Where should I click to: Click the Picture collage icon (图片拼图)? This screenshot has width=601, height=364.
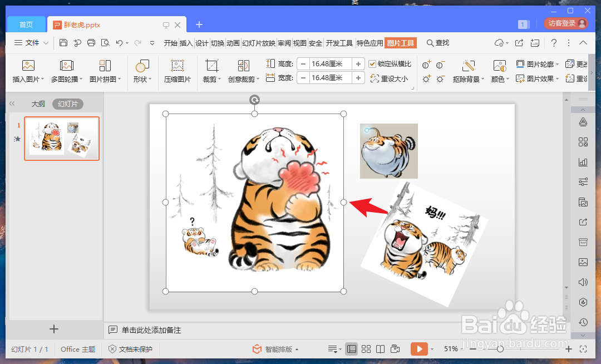(105, 66)
